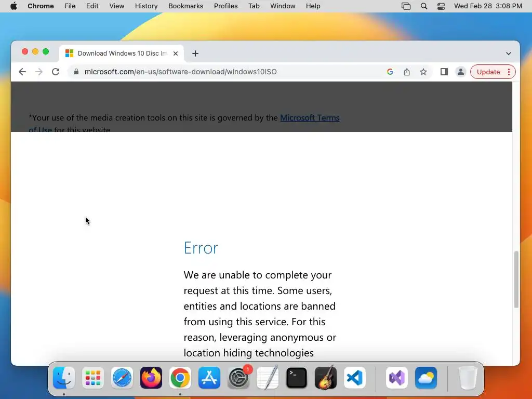Follow the Microsoft Terms of Use link
The image size is (532, 399).
[310, 118]
